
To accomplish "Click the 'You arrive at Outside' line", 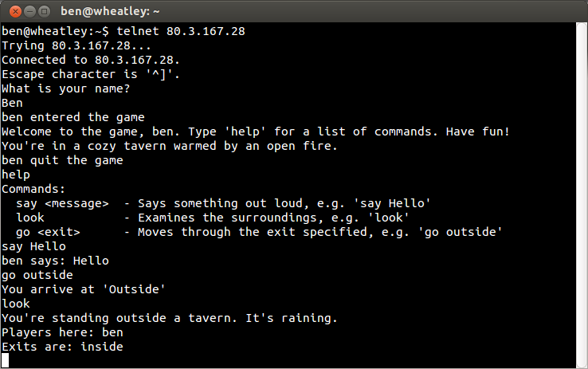I will pyautogui.click(x=84, y=289).
